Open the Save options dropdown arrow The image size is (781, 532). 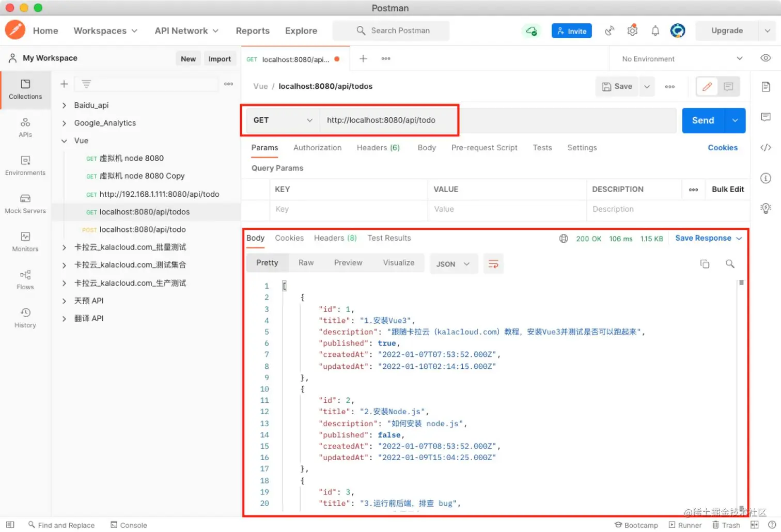point(647,86)
